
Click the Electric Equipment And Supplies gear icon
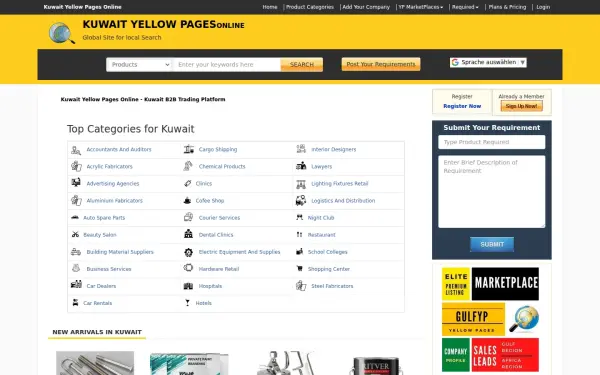[188, 252]
